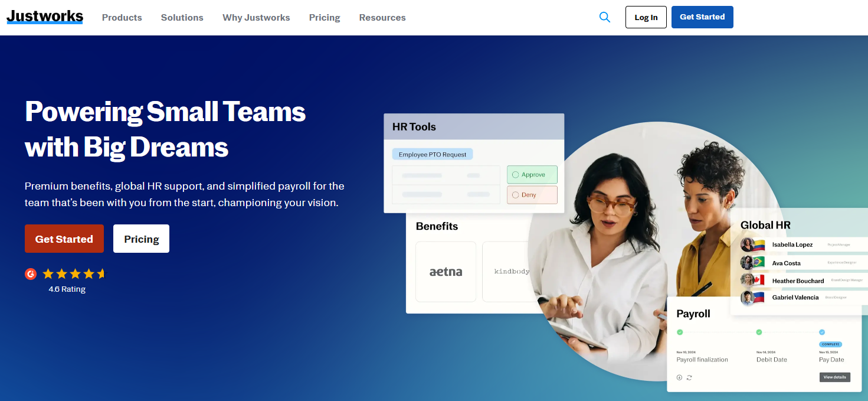Click the "4.6 Rating" text

tap(67, 289)
